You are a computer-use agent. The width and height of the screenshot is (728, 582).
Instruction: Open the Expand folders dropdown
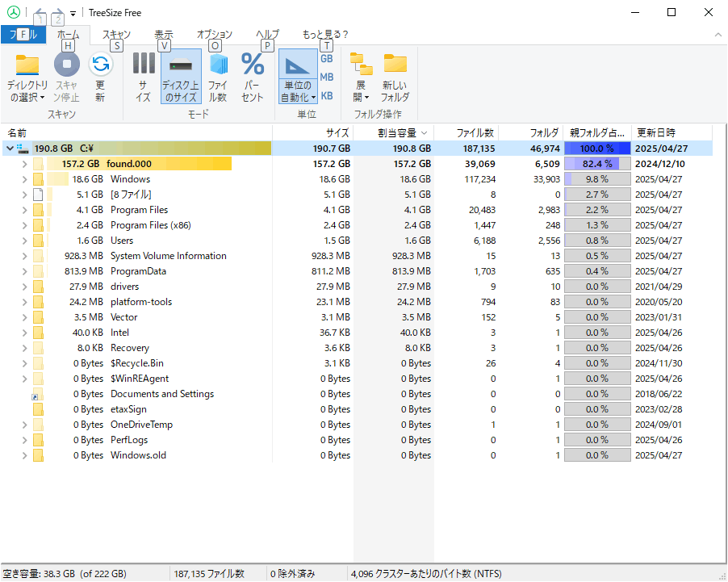click(361, 77)
